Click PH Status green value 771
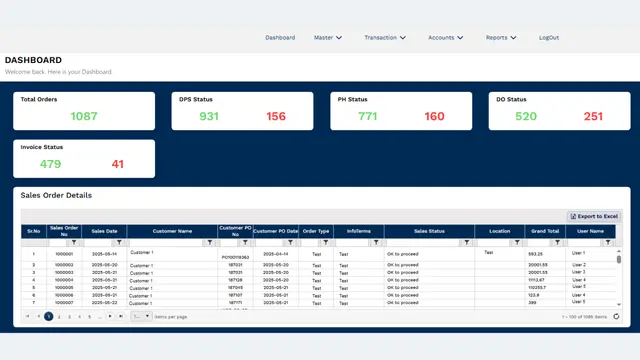This screenshot has height=360, width=640. (x=368, y=116)
